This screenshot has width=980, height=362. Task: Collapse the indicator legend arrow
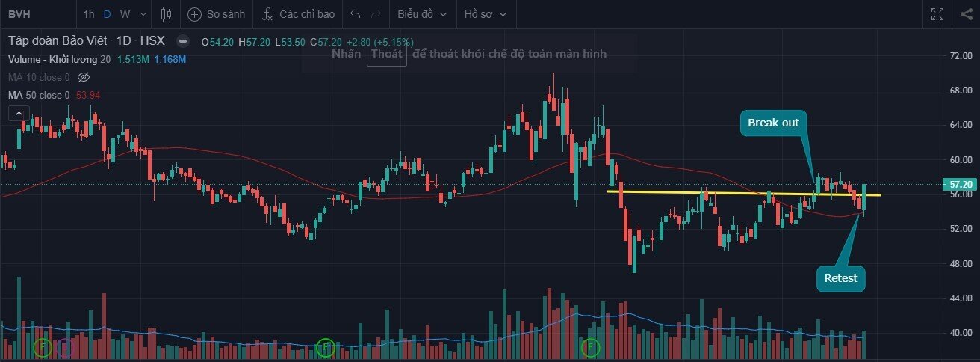19,114
